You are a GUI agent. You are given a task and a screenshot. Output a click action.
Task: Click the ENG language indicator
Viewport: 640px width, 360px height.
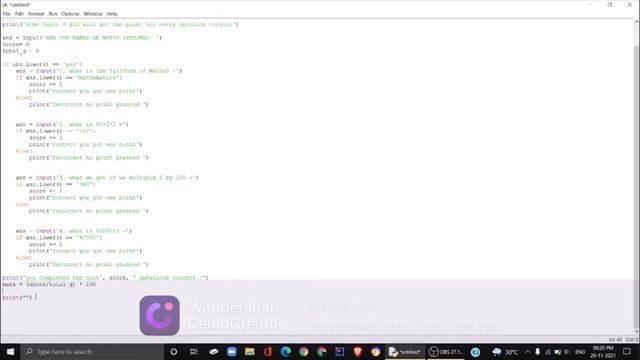[580, 352]
